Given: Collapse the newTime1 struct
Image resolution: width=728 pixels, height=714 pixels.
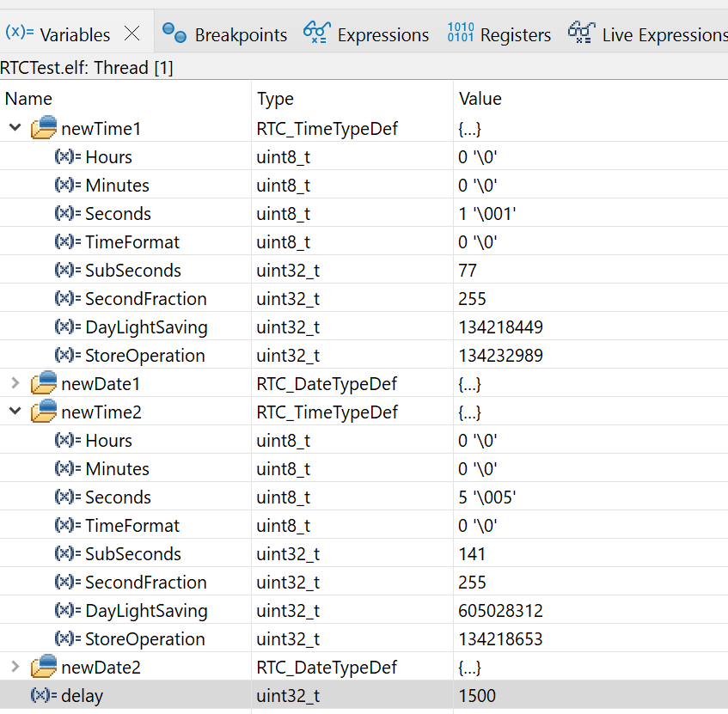Looking at the screenshot, I should pyautogui.click(x=15, y=128).
